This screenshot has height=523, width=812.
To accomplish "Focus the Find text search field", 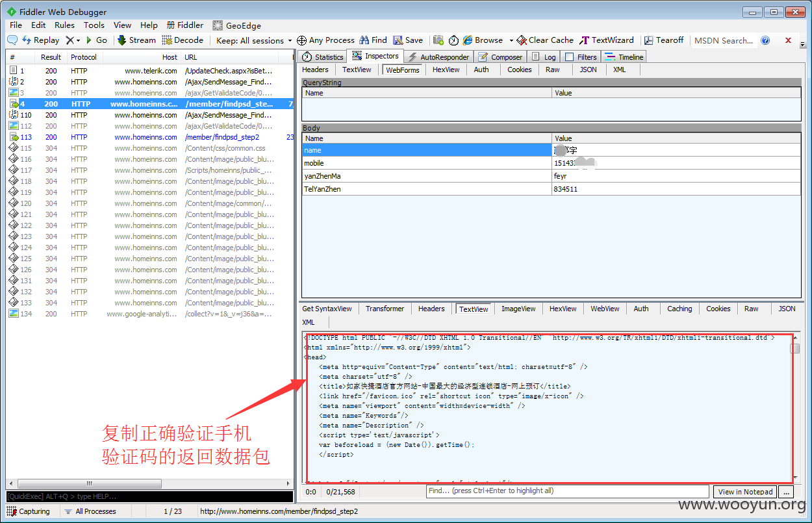I will (567, 491).
